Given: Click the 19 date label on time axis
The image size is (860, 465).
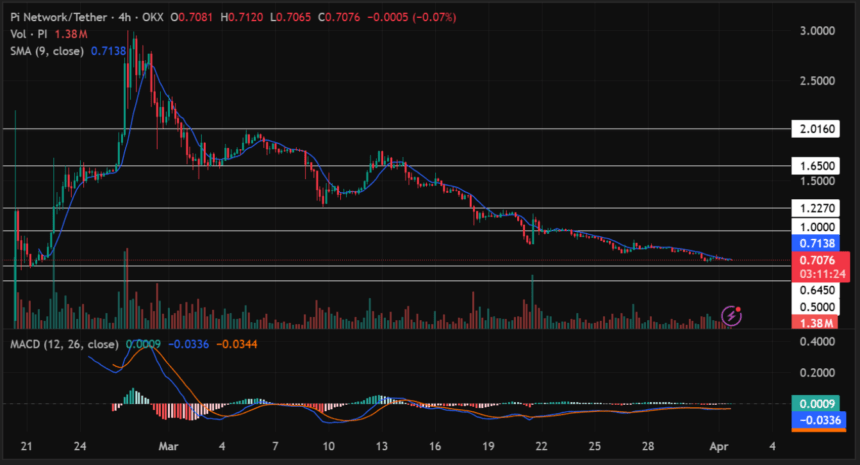Looking at the screenshot, I should click(x=488, y=446).
